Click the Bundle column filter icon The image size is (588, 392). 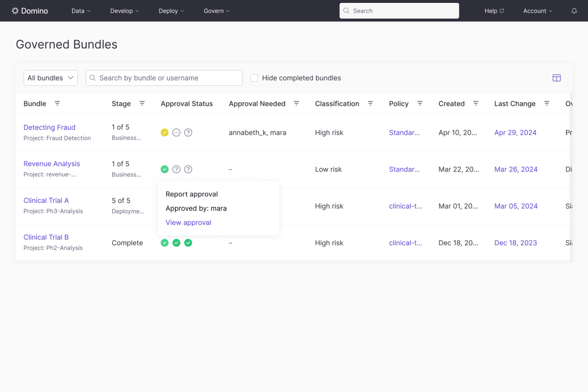[57, 103]
